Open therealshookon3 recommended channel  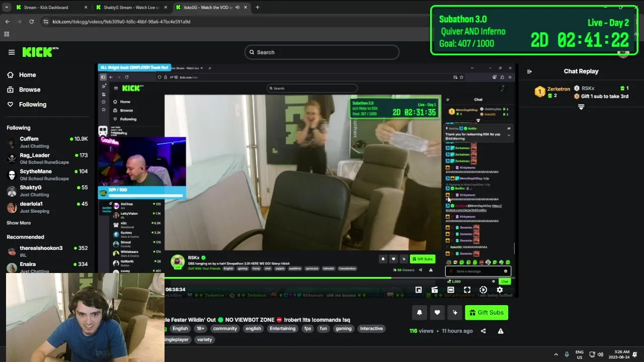47,251
